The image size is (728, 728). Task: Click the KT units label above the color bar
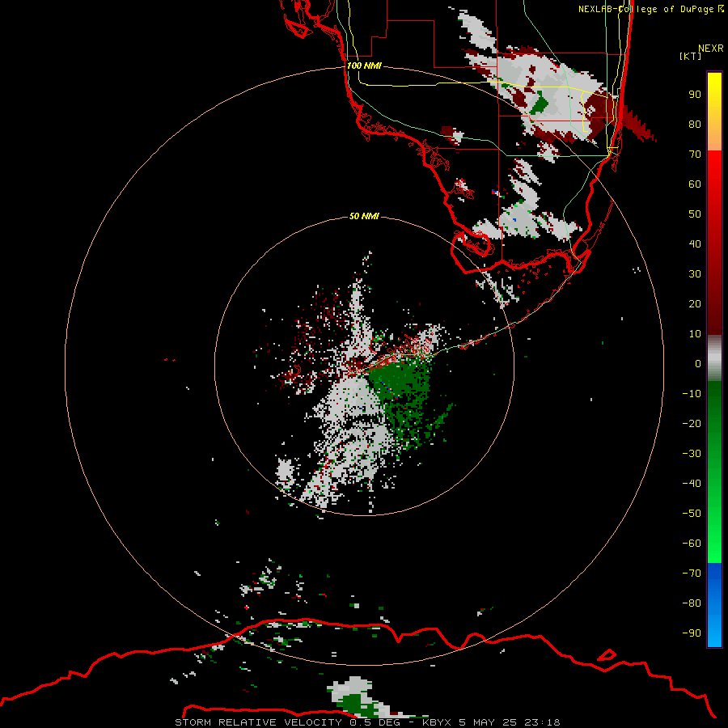pos(691,56)
